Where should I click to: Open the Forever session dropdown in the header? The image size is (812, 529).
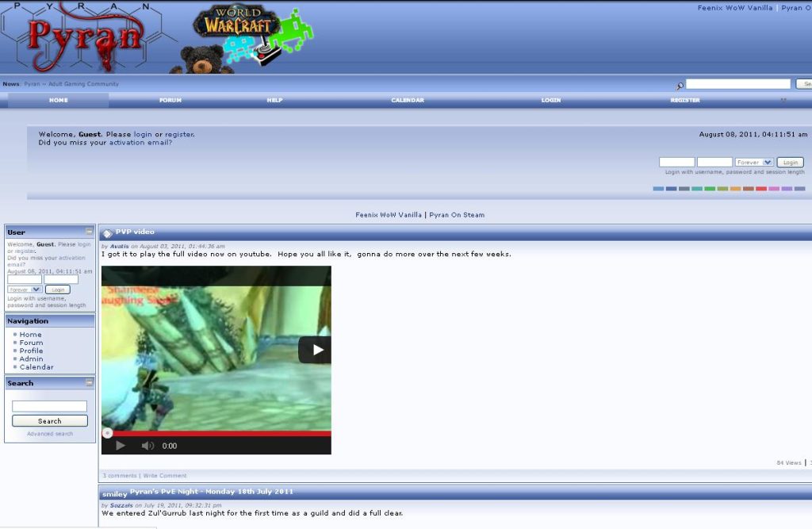(x=754, y=163)
